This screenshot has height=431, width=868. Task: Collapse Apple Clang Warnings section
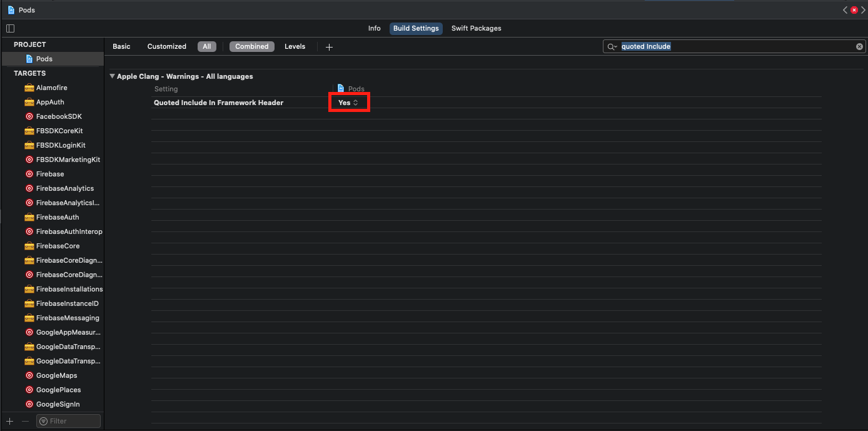(x=112, y=76)
